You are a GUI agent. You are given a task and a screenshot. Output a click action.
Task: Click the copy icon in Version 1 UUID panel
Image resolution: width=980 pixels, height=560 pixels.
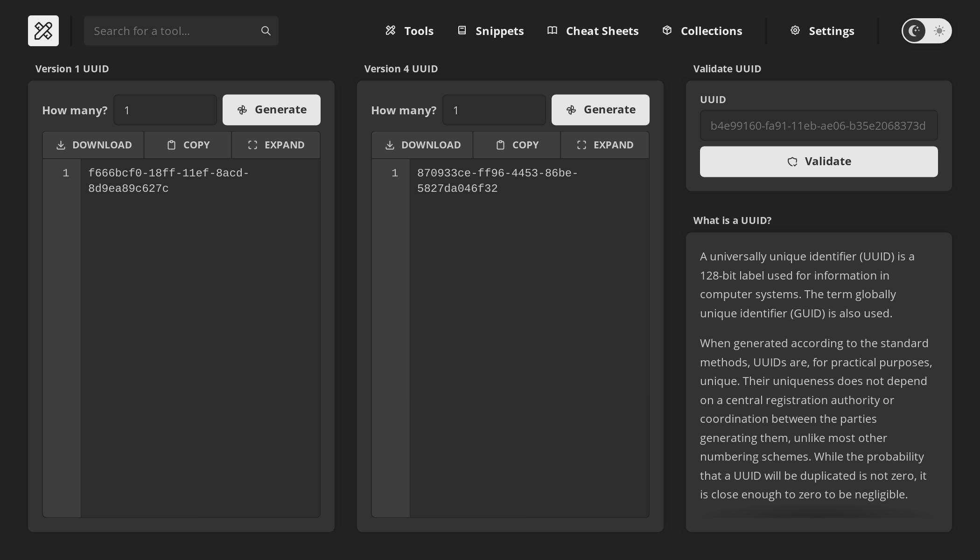(172, 145)
